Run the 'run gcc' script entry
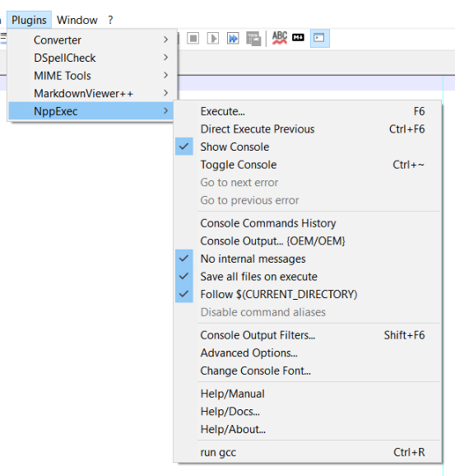 point(308,452)
